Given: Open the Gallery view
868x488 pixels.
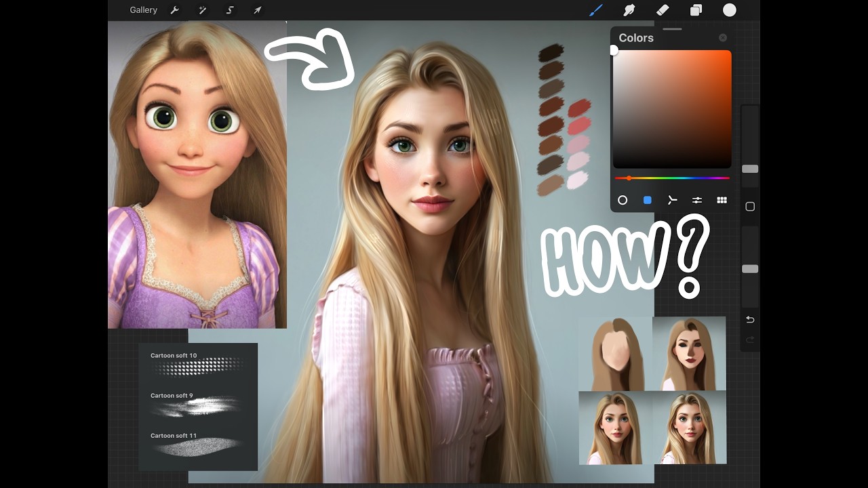Looking at the screenshot, I should click(143, 10).
